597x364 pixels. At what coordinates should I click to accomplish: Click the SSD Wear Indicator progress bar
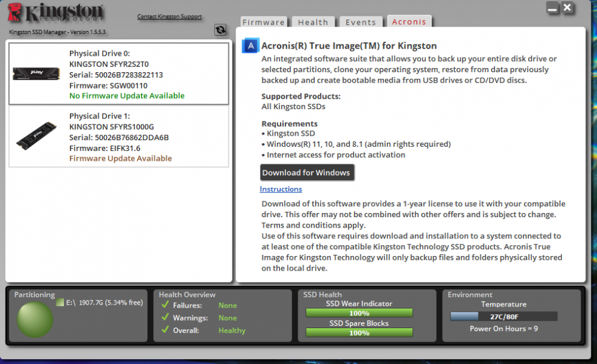tap(359, 313)
